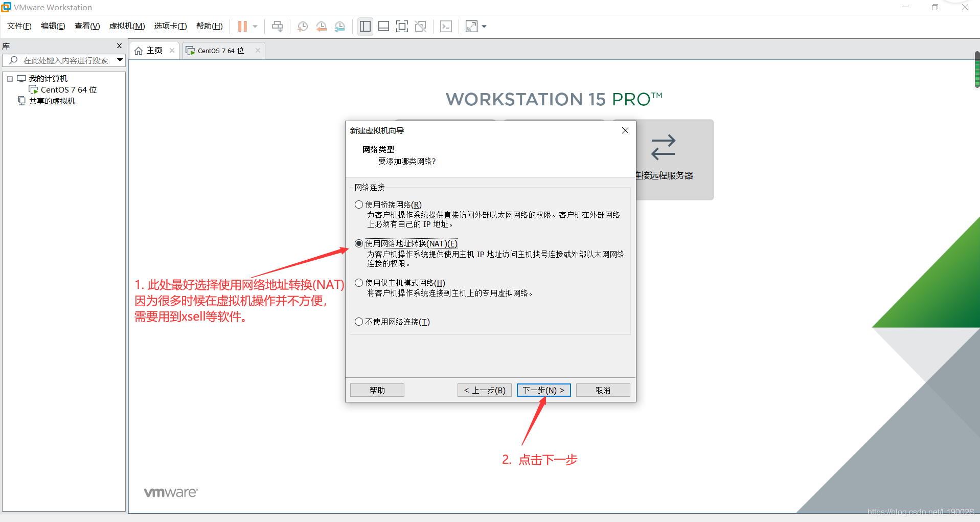
Task: Open the library search dropdown arrow
Action: [120, 60]
